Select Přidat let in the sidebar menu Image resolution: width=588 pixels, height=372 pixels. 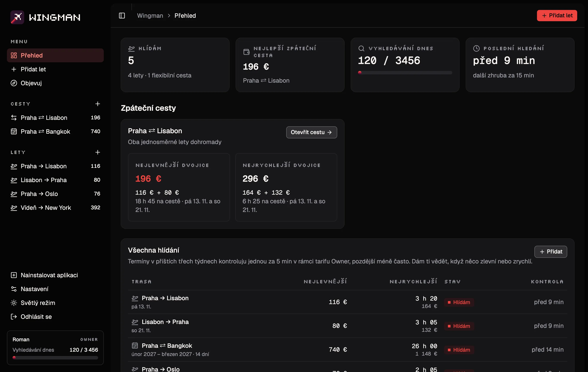pyautogui.click(x=55, y=69)
